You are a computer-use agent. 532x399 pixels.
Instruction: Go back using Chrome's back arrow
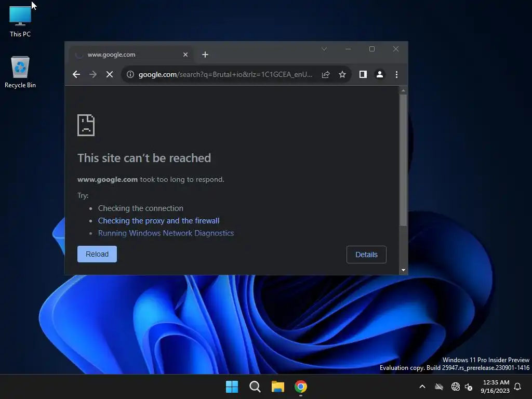tap(76, 74)
